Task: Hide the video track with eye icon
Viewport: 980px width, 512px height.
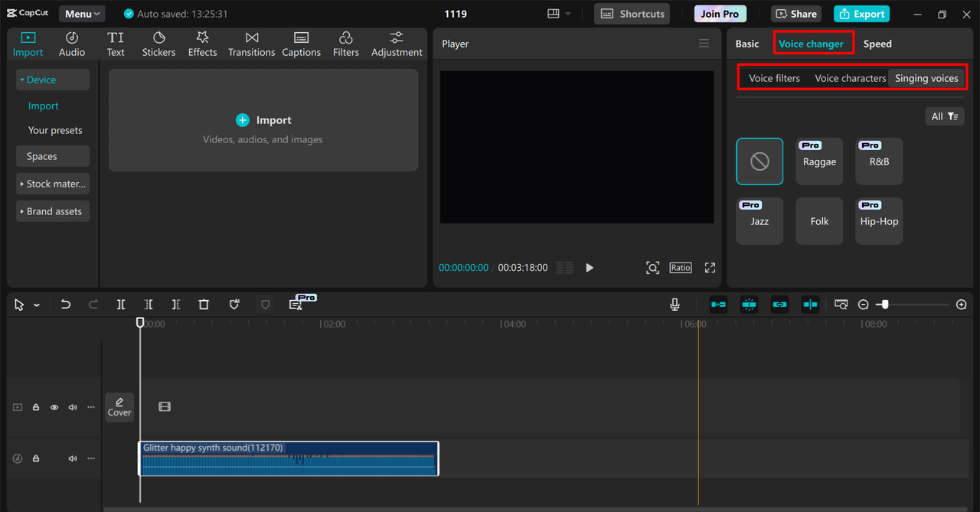Action: coord(54,407)
